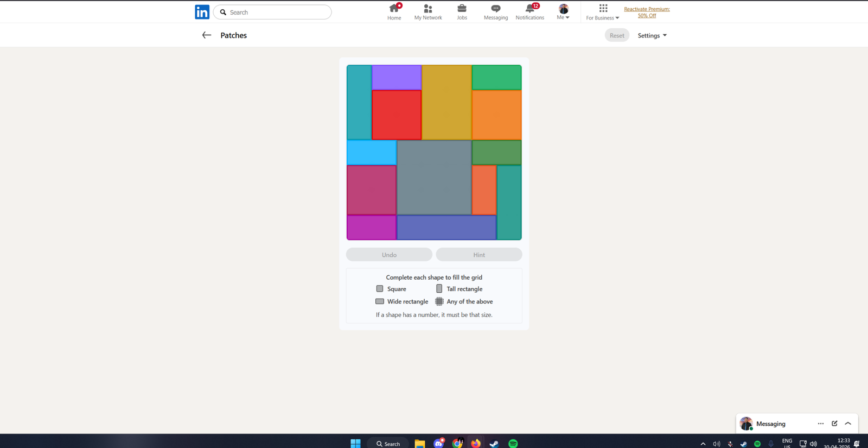The width and height of the screenshot is (868, 448).
Task: Open the Settings dropdown
Action: tap(652, 35)
